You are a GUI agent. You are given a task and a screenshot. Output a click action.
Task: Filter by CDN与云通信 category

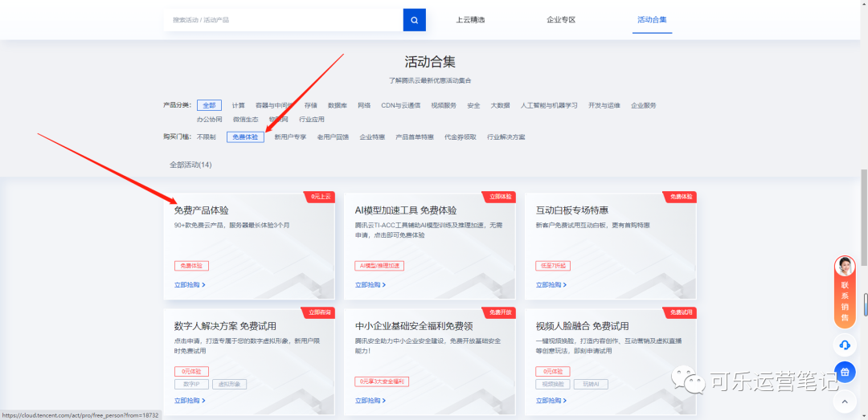coord(401,105)
